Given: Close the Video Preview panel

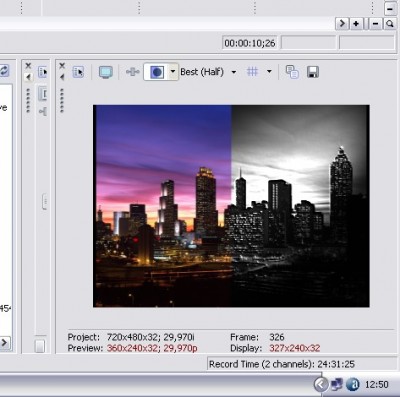Looking at the screenshot, I should [x=62, y=66].
